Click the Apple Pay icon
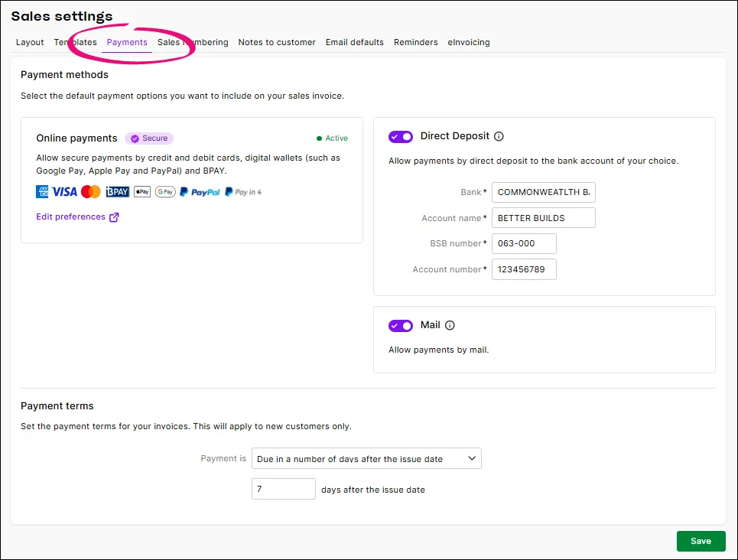Screen dimensions: 738x560 (x=141, y=191)
